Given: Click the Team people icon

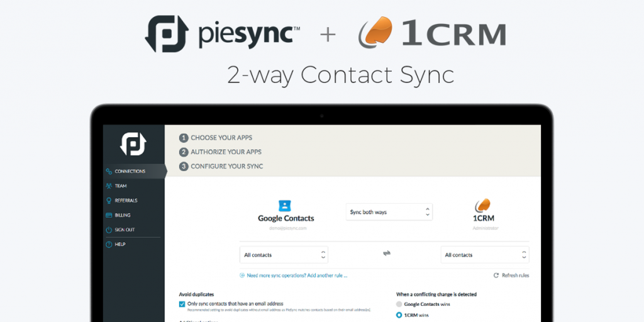Looking at the screenshot, I should 109,186.
